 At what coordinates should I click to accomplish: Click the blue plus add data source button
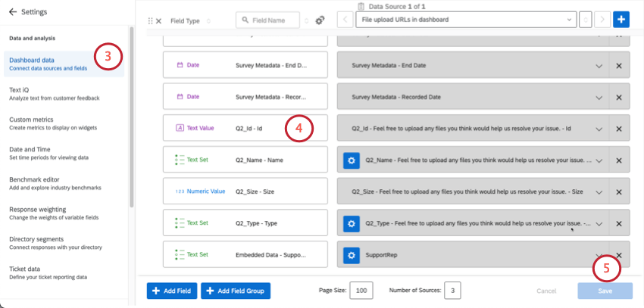point(621,20)
